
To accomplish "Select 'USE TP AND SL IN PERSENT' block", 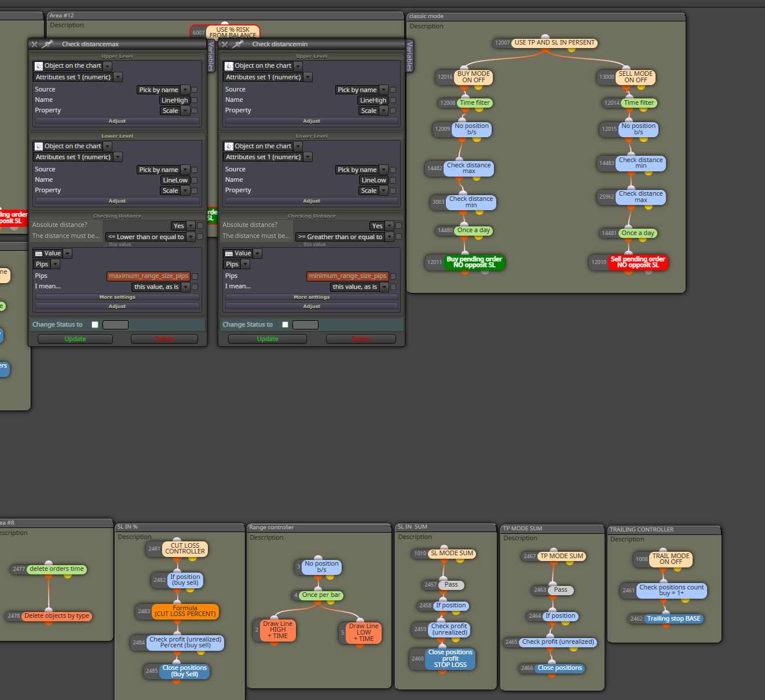I will pos(554,43).
